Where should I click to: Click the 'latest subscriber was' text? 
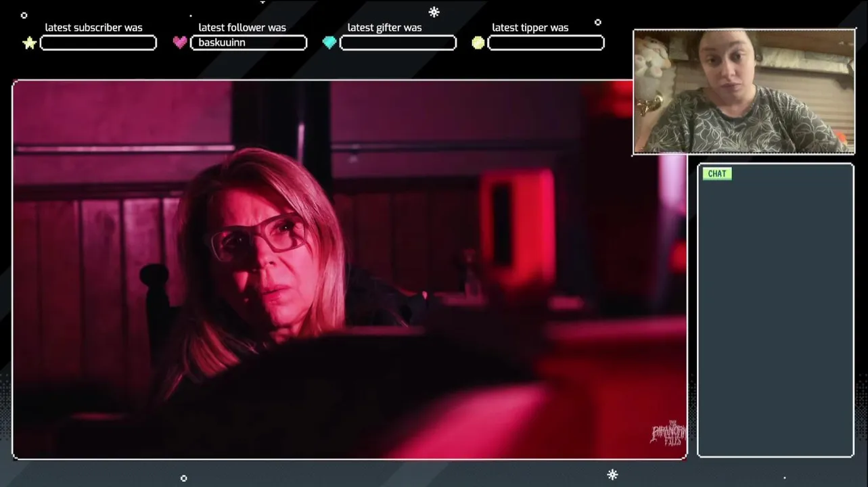pyautogui.click(x=93, y=28)
